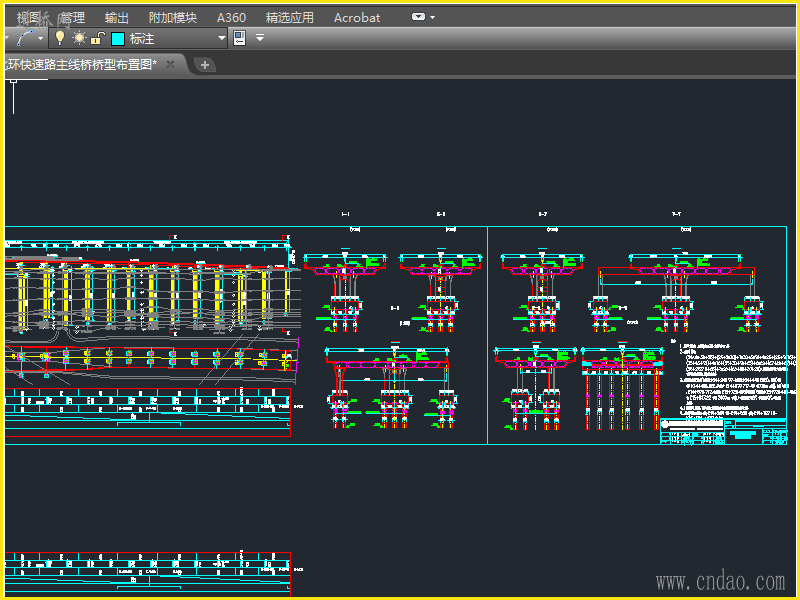Open the 标注 layer dropdown list

pos(222,38)
